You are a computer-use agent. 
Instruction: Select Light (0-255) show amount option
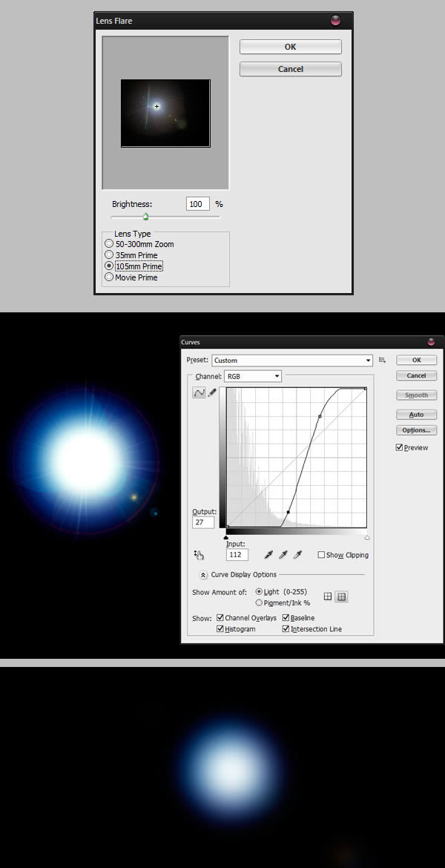tap(259, 592)
